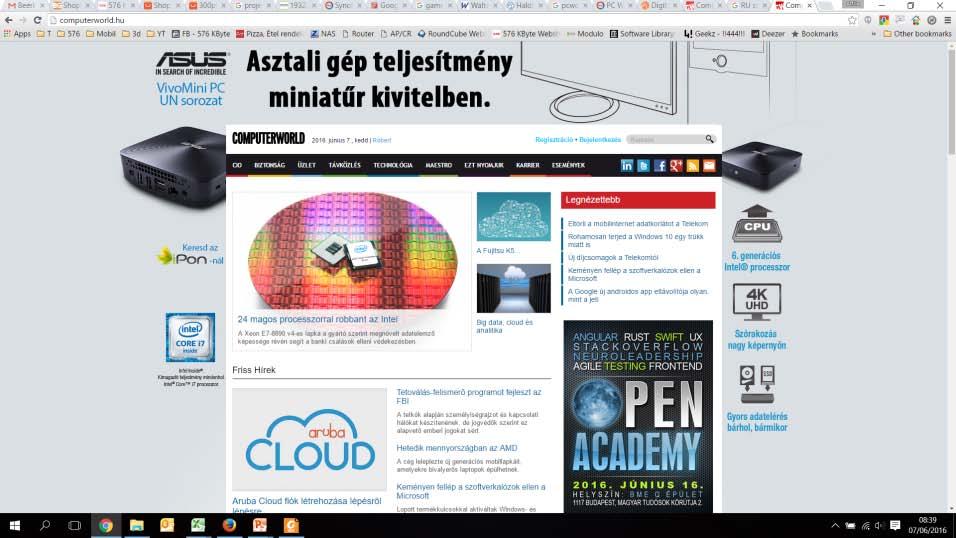Open the KARRIER menu section
Image resolution: width=956 pixels, height=538 pixels.
pos(527,165)
